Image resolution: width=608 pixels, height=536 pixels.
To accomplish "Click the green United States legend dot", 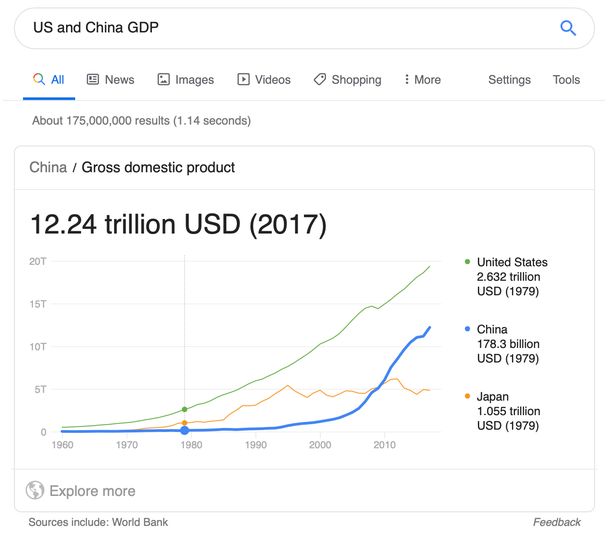I will click(x=468, y=262).
